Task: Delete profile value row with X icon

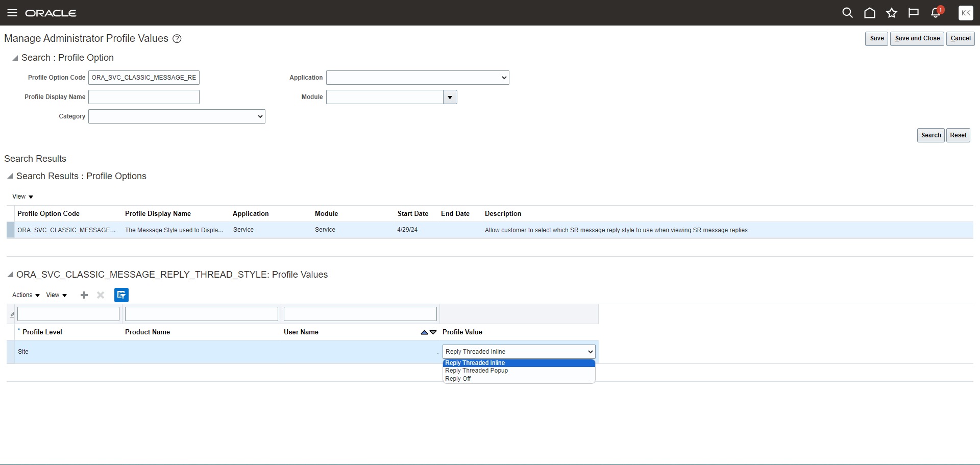Action: coord(101,295)
